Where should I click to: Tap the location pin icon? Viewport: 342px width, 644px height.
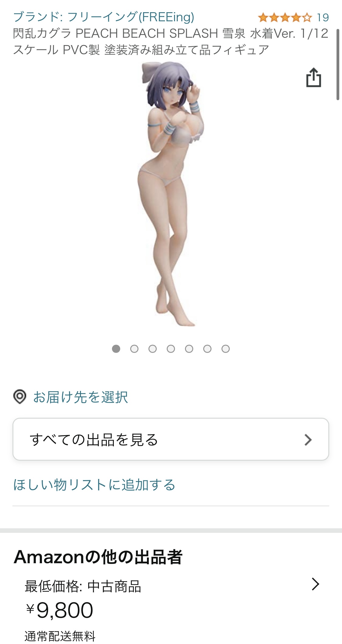click(20, 397)
